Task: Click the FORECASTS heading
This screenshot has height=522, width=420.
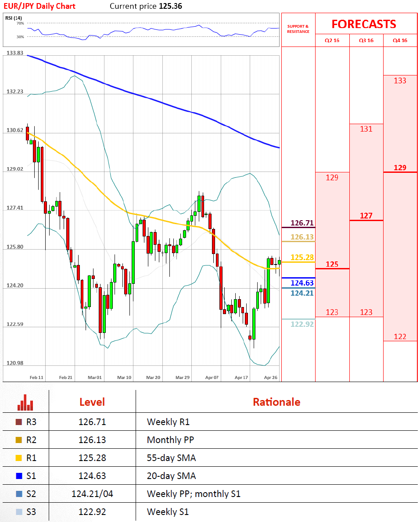Action: (x=364, y=24)
